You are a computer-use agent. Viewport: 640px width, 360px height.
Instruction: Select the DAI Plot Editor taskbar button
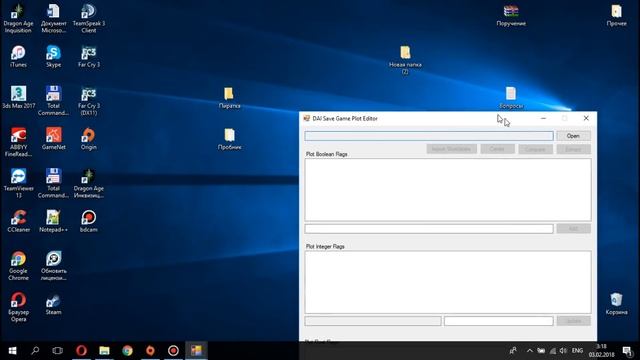(x=196, y=351)
